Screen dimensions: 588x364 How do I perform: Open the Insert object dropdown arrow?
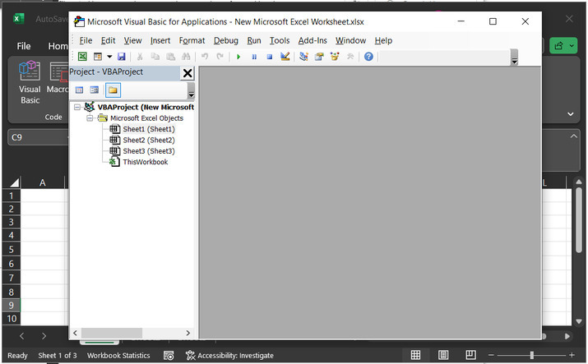point(109,57)
